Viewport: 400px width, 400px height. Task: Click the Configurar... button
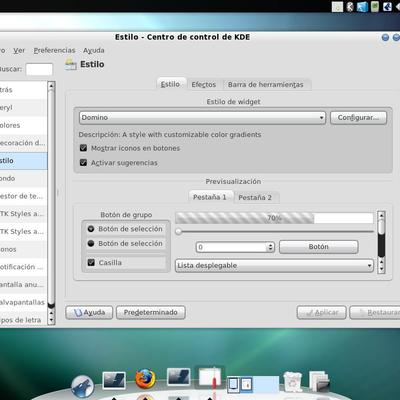[x=358, y=118]
